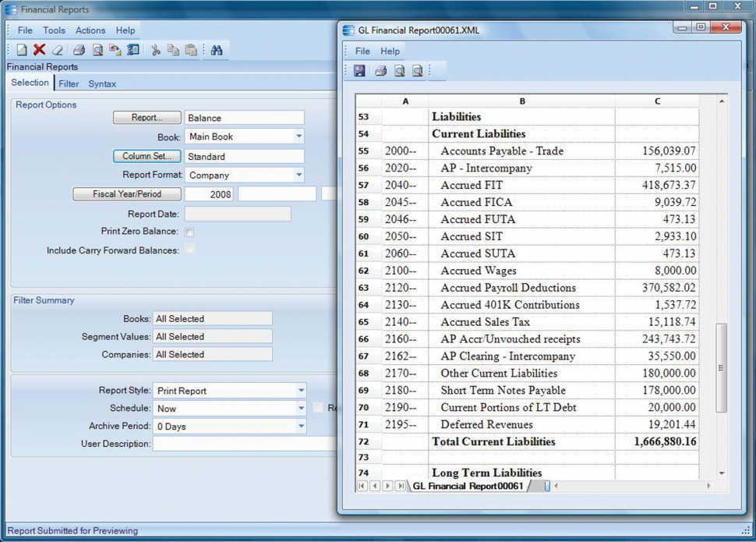
Task: Click the Column Set... button
Action: click(x=147, y=157)
